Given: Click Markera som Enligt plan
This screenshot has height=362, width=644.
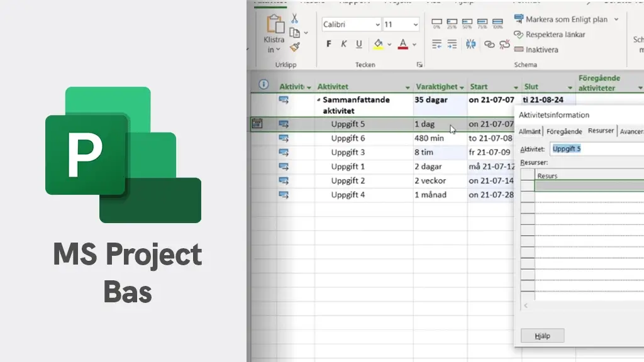Looking at the screenshot, I should (569, 19).
